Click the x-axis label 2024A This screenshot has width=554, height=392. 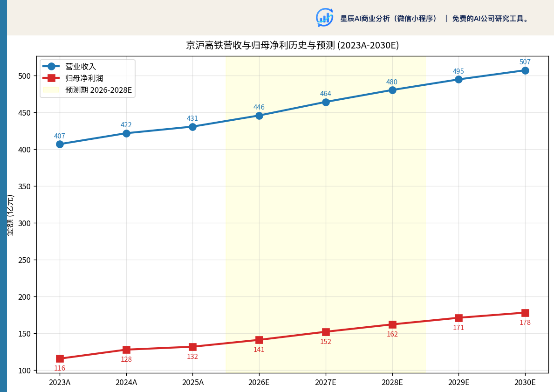(x=126, y=382)
